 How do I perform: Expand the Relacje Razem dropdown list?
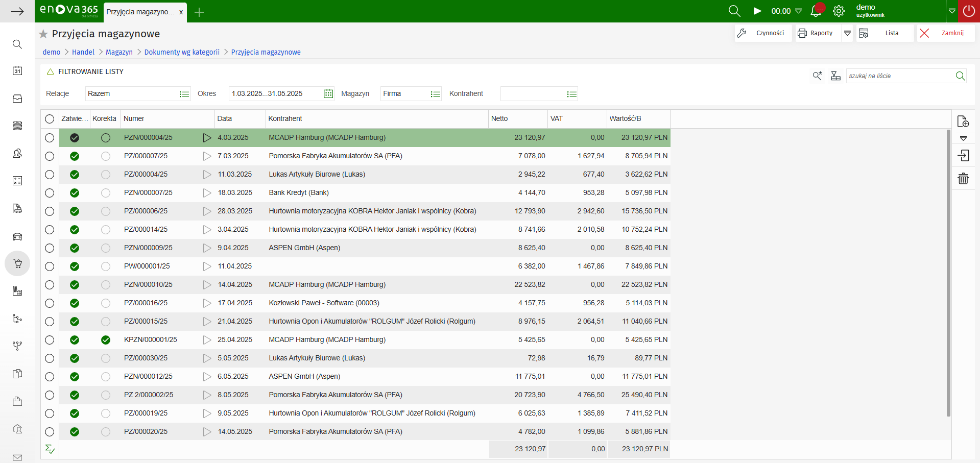click(x=184, y=94)
